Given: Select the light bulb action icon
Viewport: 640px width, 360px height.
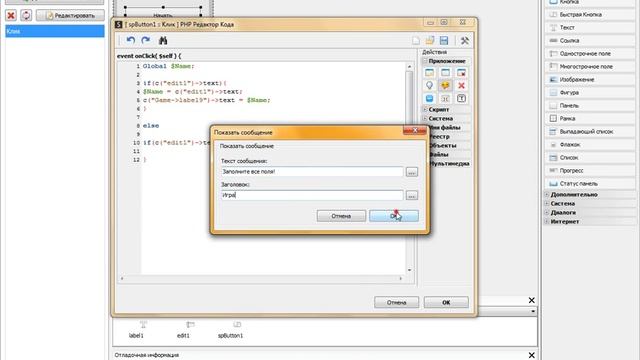Looking at the screenshot, I should (x=429, y=85).
